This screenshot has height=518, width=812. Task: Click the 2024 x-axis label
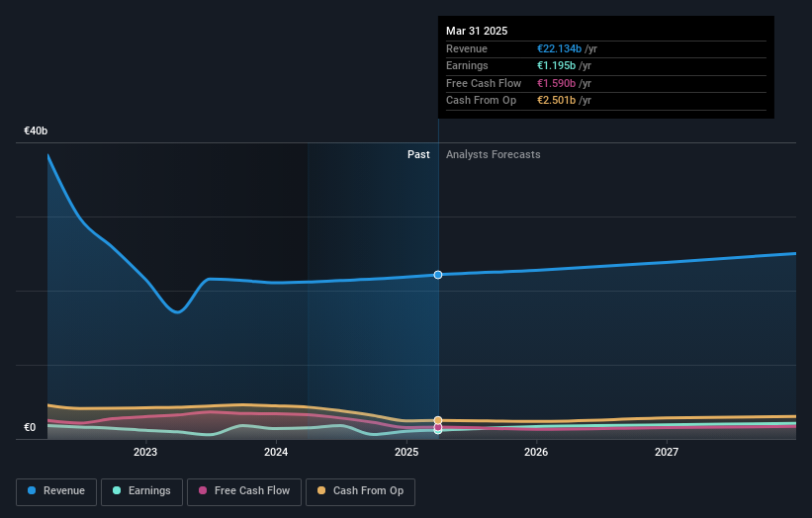click(276, 453)
